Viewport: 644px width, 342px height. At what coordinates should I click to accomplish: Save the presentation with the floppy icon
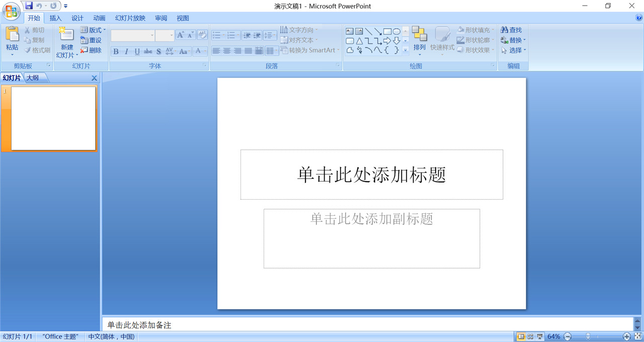[x=29, y=6]
